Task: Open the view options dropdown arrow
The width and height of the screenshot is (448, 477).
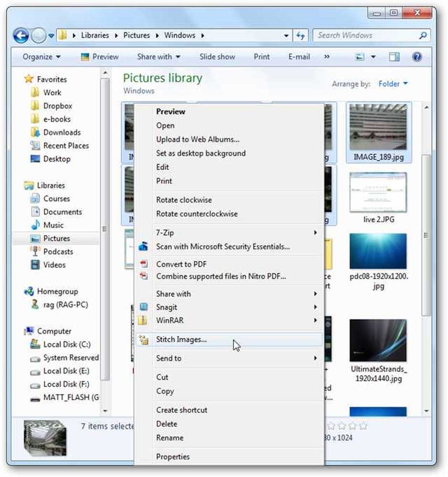Action: coord(373,57)
